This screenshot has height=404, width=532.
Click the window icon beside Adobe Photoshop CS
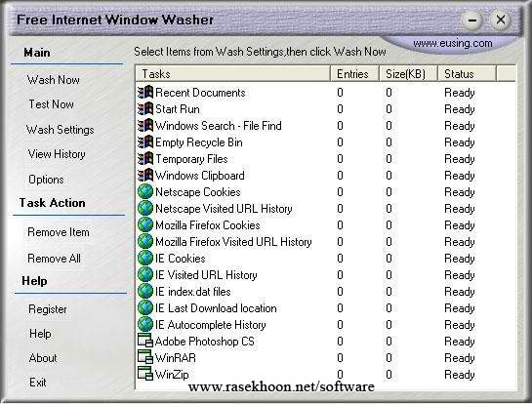145,341
